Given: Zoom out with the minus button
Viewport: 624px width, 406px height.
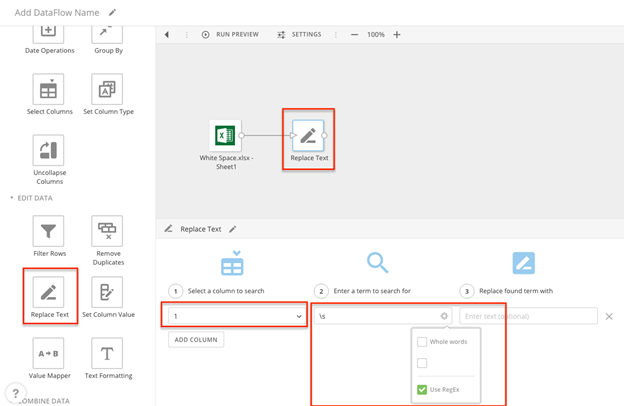Looking at the screenshot, I should [354, 35].
